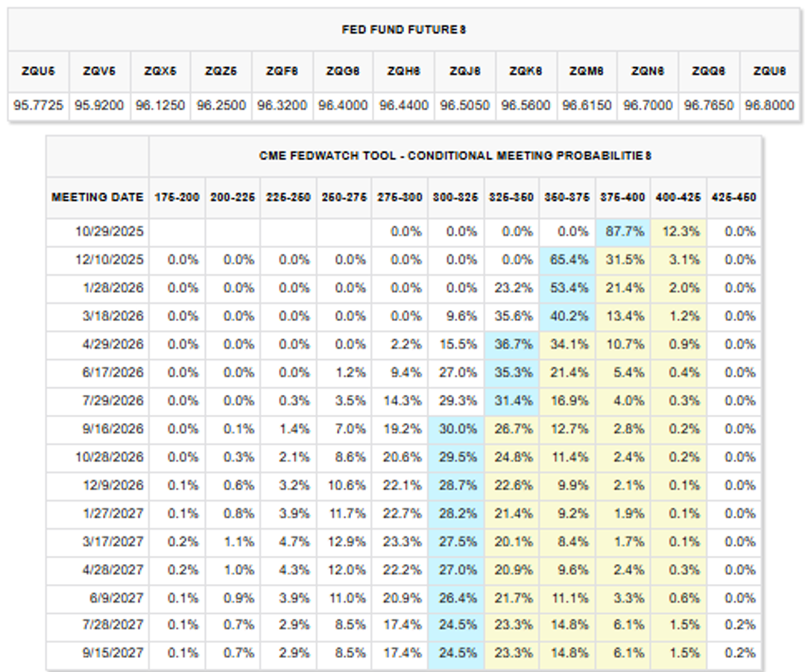The width and height of the screenshot is (805, 672).
Task: Select the 300-325 rate range header
Action: point(456,197)
